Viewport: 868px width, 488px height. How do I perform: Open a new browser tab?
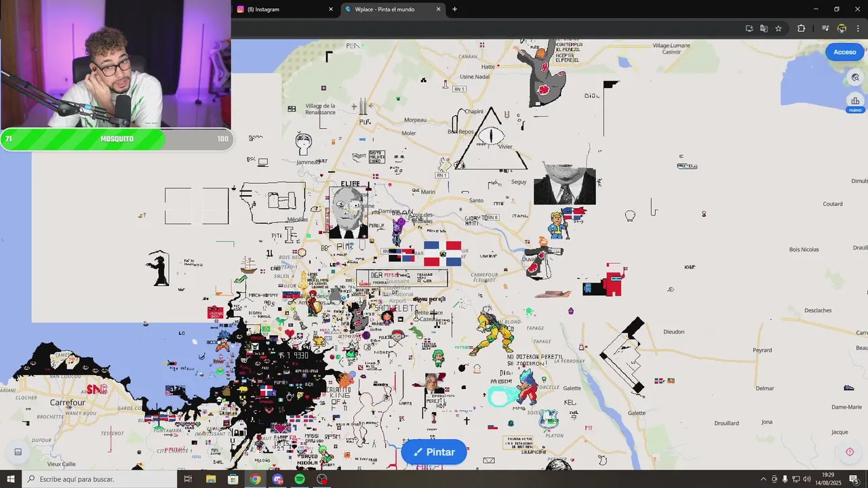[454, 9]
